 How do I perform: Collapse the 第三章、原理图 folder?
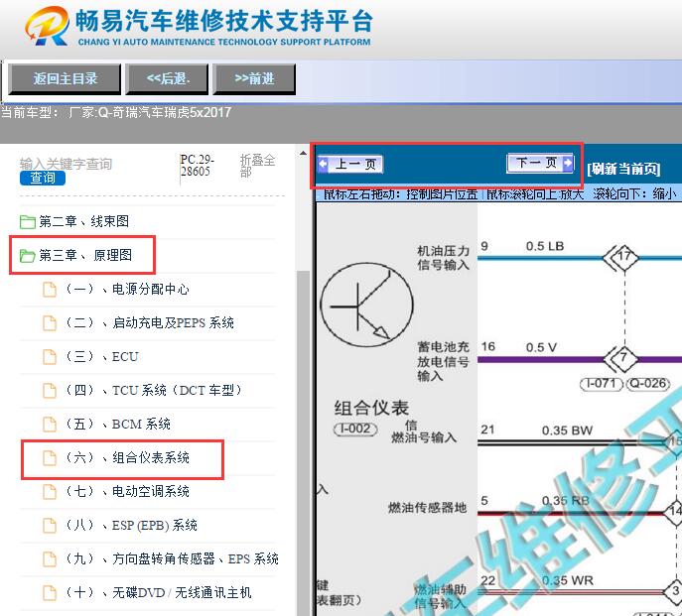pos(85,255)
